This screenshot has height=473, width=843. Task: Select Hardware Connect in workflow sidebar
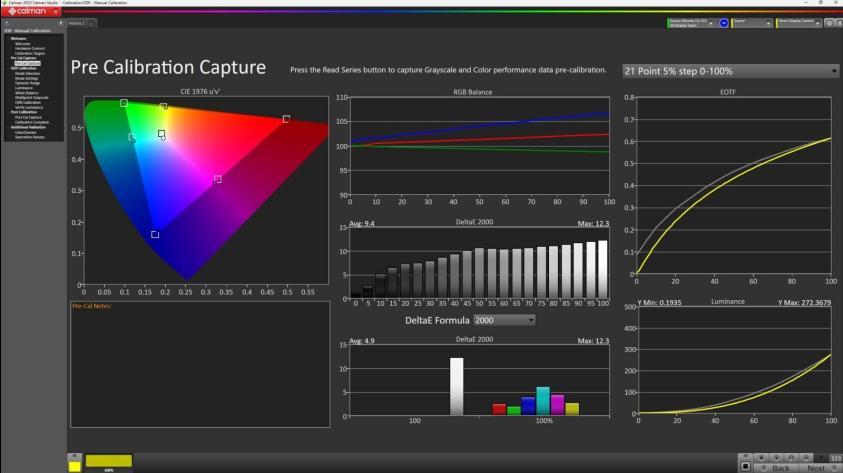click(x=30, y=48)
